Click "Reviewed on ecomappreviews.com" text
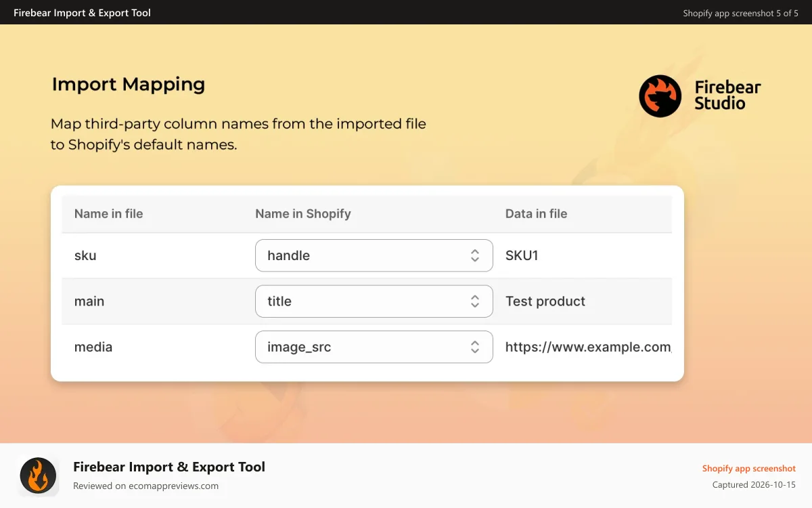 [x=145, y=486]
